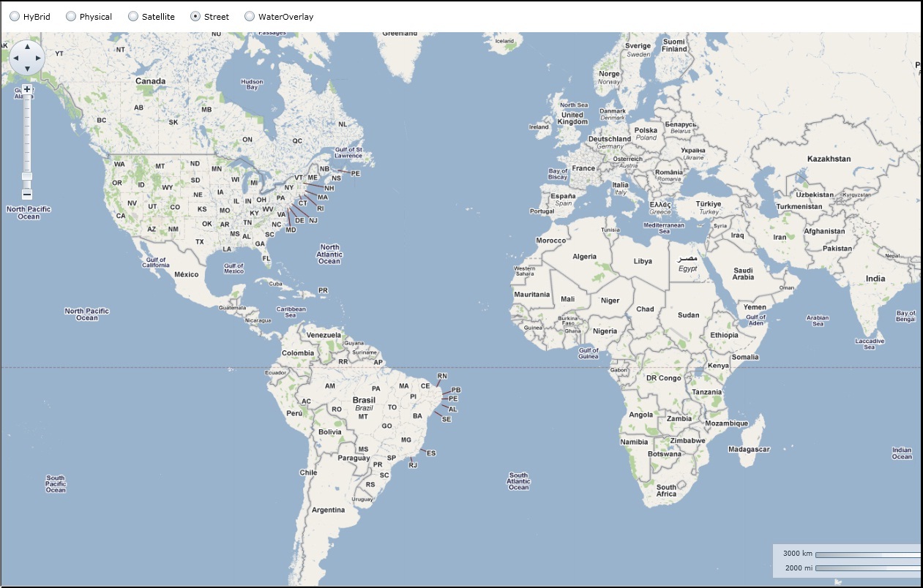Click the Saudi Arabia label

point(743,274)
